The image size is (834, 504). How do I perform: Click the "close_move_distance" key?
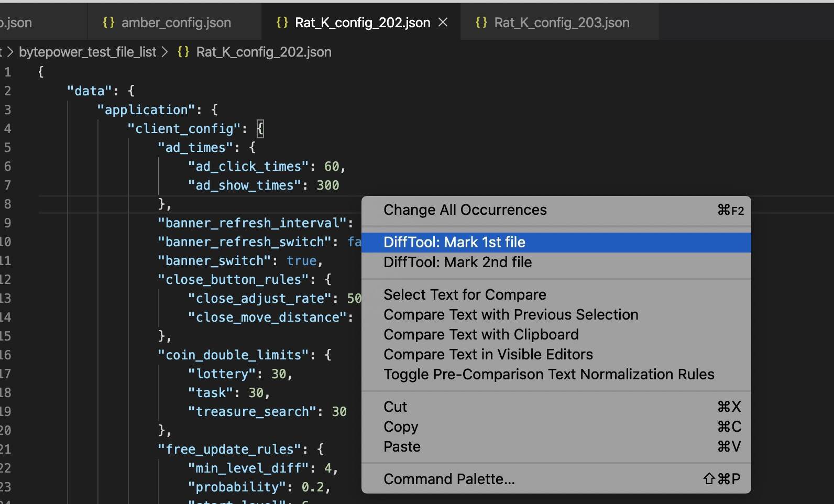268,317
